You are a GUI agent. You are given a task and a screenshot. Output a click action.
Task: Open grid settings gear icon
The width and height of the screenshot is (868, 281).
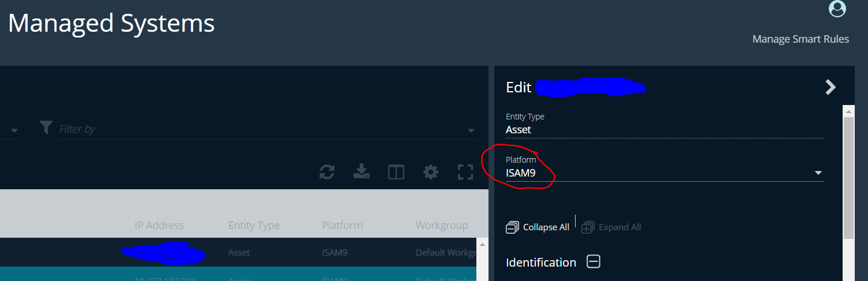430,172
